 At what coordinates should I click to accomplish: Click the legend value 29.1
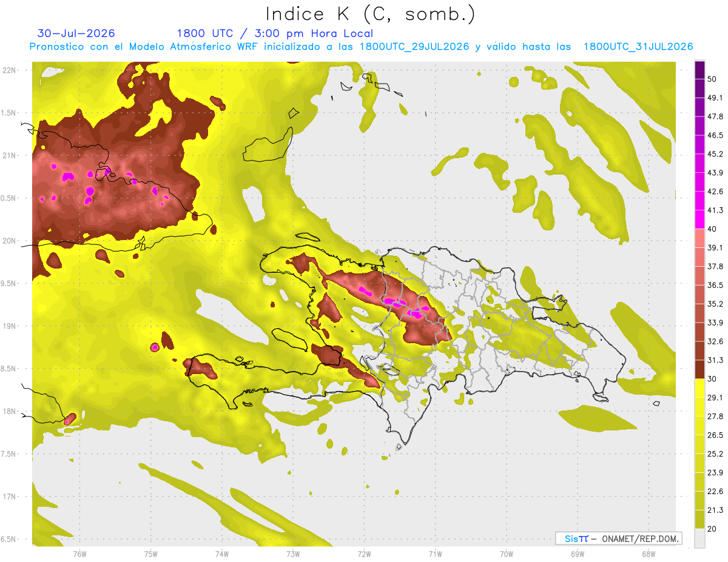pyautogui.click(x=715, y=398)
